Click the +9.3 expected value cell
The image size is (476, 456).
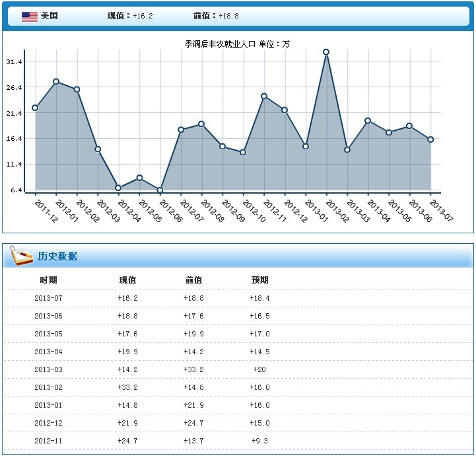[x=259, y=441]
